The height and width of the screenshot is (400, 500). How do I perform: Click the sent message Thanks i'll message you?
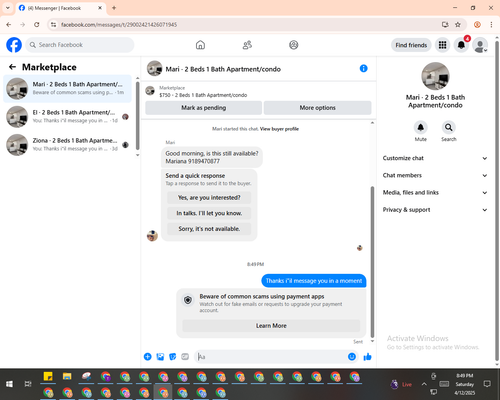[x=314, y=281]
